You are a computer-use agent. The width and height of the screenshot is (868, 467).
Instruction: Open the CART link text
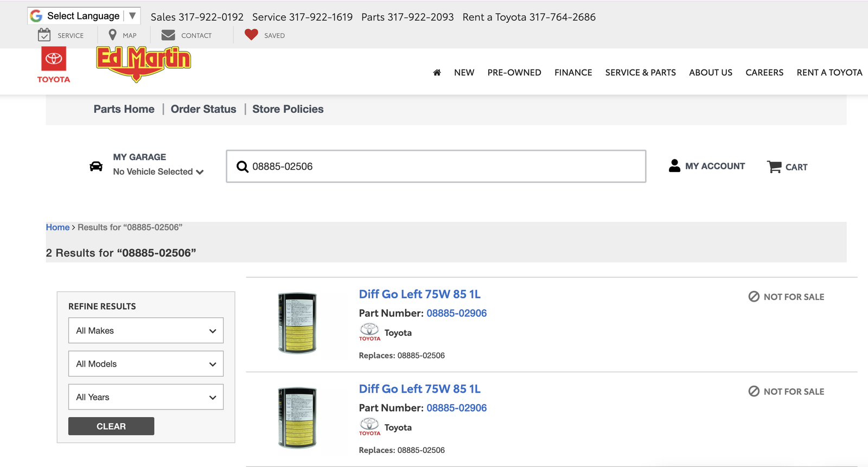pyautogui.click(x=796, y=167)
